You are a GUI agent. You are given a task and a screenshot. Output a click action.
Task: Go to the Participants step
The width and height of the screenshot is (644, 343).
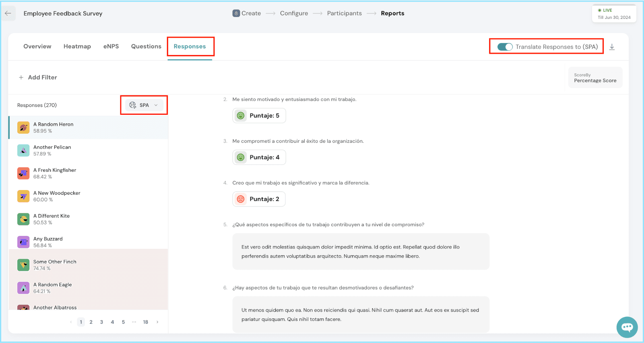tap(344, 13)
